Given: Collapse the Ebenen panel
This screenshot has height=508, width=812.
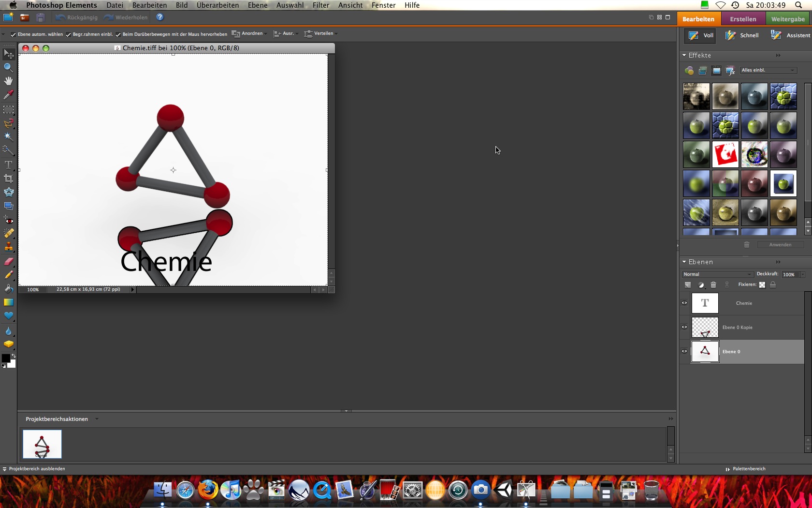Looking at the screenshot, I should 684,262.
